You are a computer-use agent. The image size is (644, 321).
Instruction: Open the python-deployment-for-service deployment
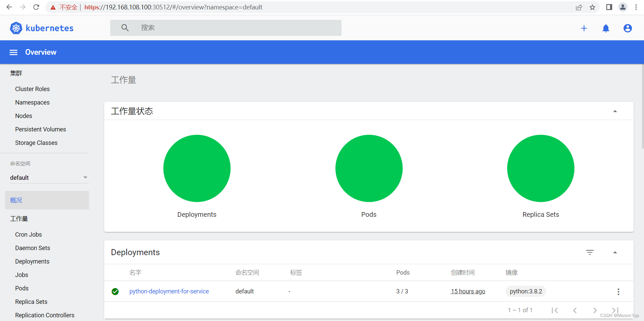click(169, 291)
